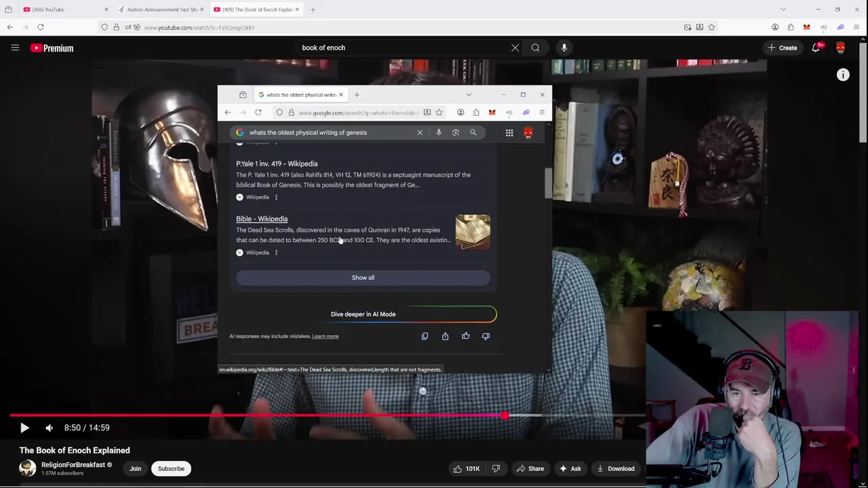
Task: Open the ReligionForBreakfast channel avatar
Action: pos(28,468)
